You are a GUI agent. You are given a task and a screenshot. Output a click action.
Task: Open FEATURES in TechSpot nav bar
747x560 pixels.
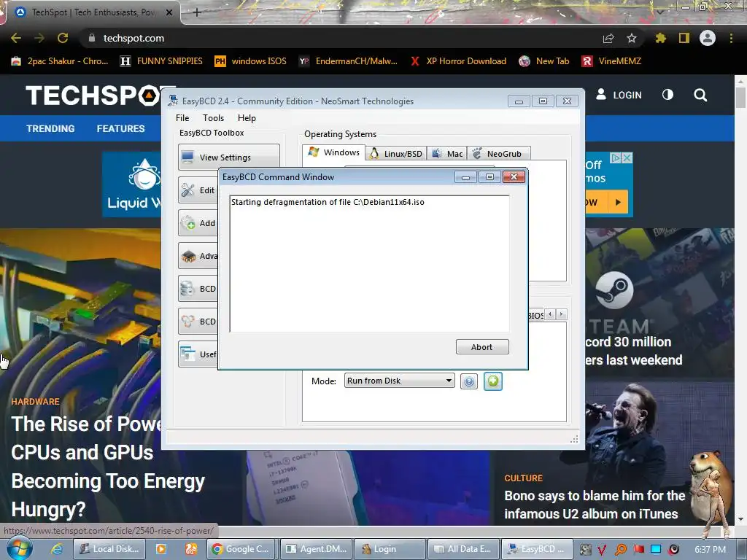coord(120,128)
